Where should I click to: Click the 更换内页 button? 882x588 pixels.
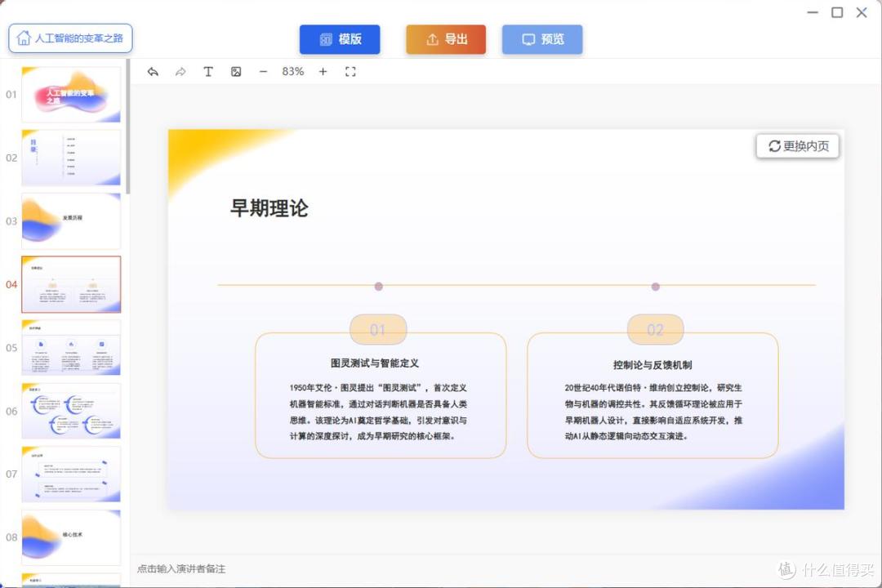pyautogui.click(x=798, y=146)
